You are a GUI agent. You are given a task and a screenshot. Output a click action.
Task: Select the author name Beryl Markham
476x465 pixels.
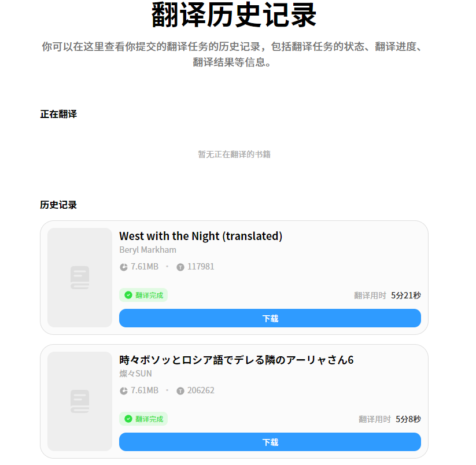tap(147, 250)
